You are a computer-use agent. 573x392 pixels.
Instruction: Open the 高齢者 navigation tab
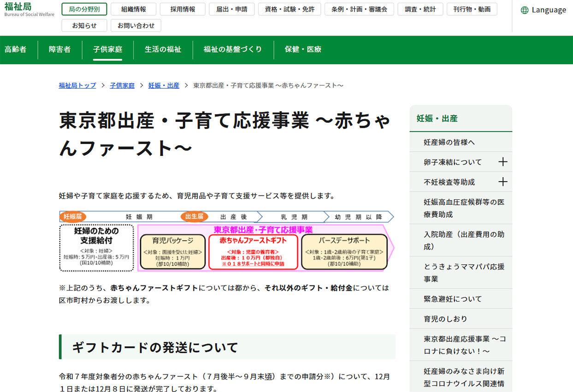click(x=16, y=49)
